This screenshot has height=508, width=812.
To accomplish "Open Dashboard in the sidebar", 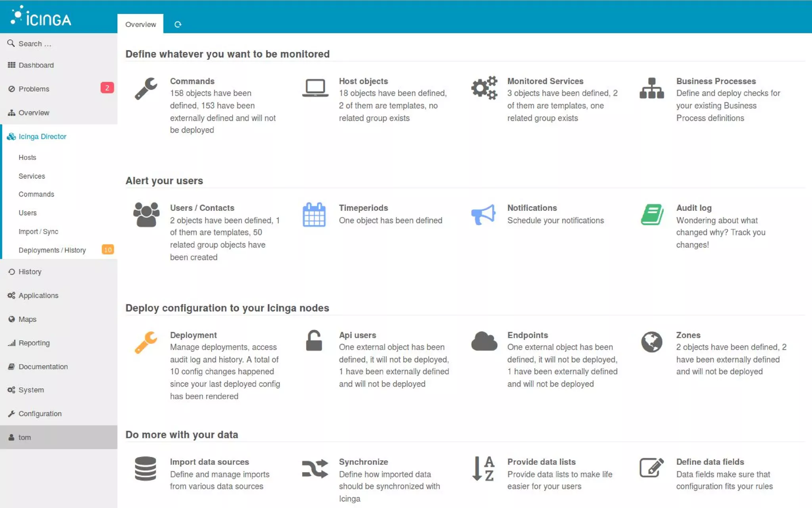I will [36, 65].
